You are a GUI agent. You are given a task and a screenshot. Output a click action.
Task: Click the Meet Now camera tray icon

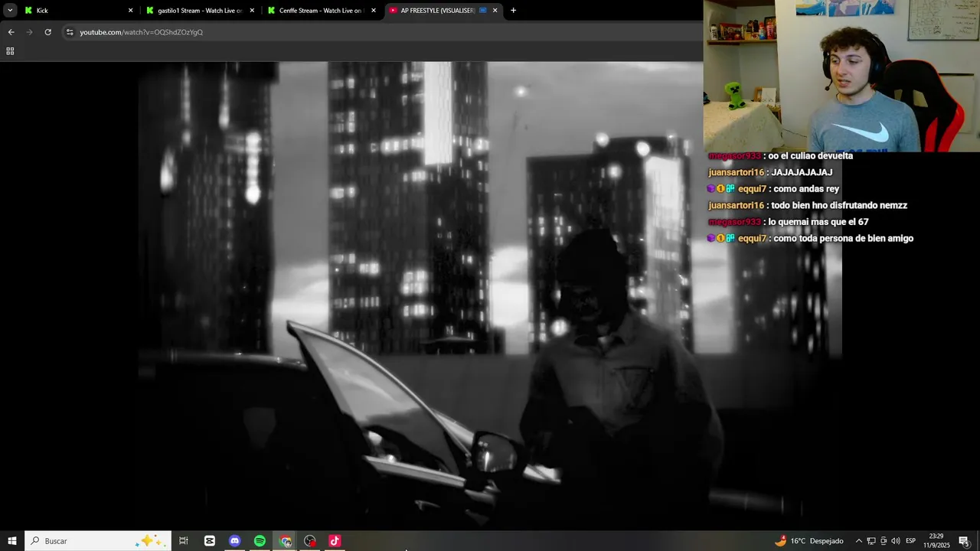(884, 541)
